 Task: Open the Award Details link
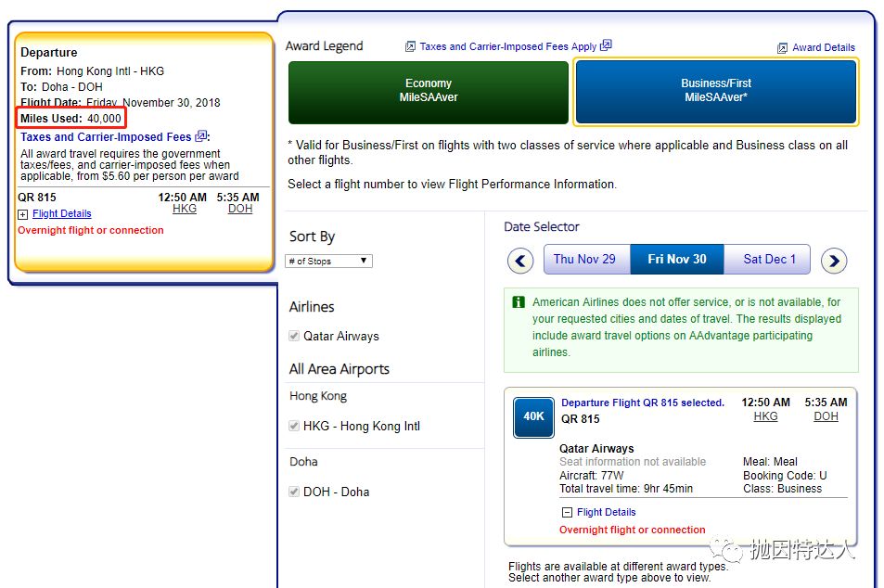pyautogui.click(x=824, y=48)
